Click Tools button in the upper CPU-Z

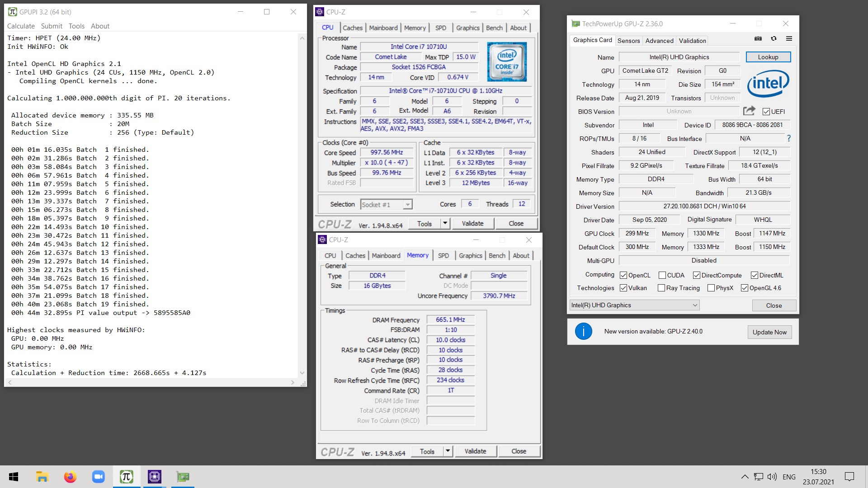424,223
